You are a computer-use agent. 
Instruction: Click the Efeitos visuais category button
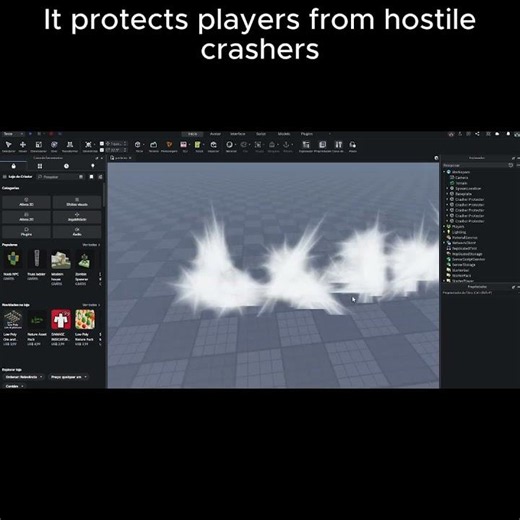[77, 202]
